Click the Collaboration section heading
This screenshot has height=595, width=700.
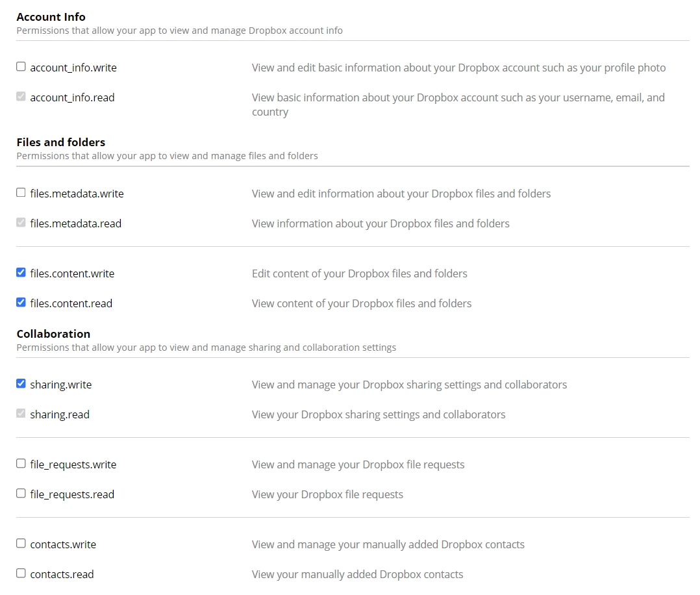pos(53,334)
